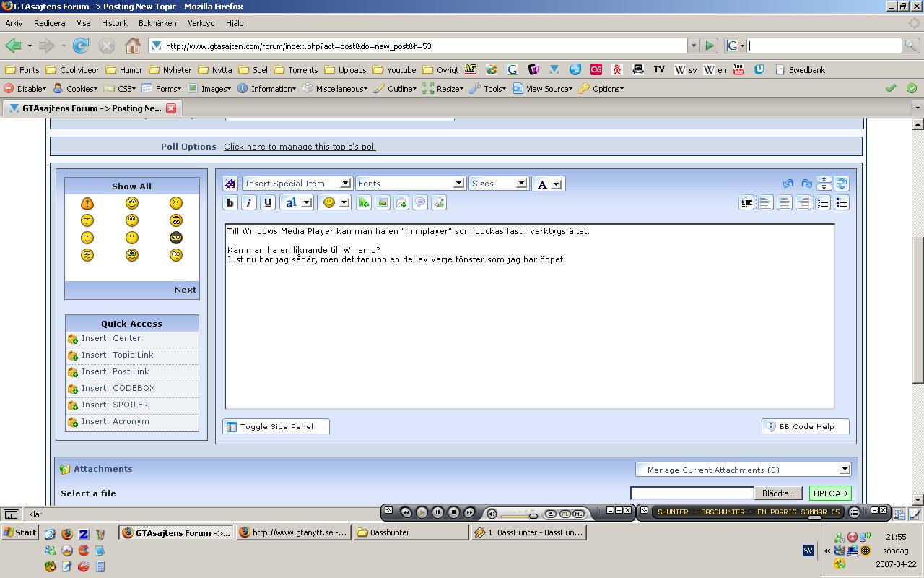
Task: Click Winamp play button
Action: point(422,512)
